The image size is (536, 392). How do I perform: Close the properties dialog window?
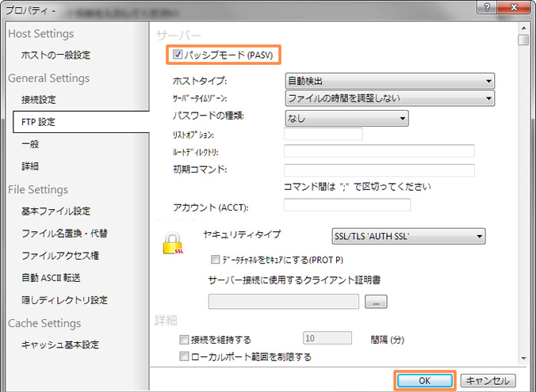point(514,7)
